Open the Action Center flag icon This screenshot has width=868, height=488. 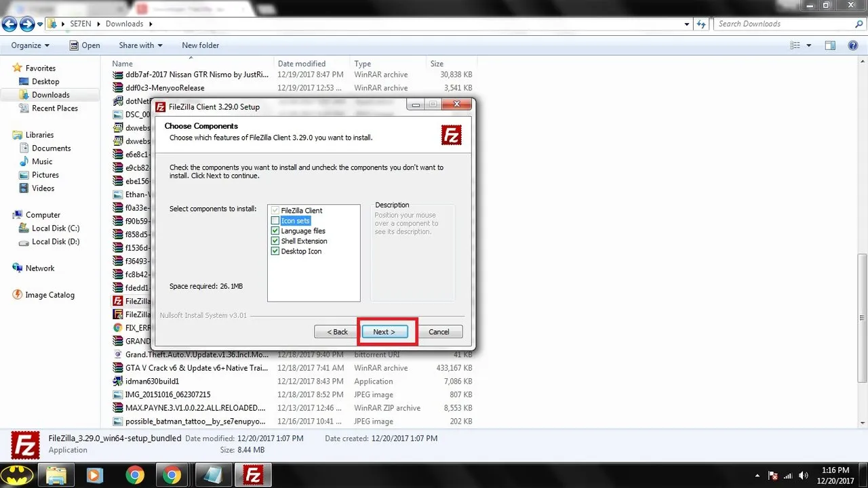(772, 475)
